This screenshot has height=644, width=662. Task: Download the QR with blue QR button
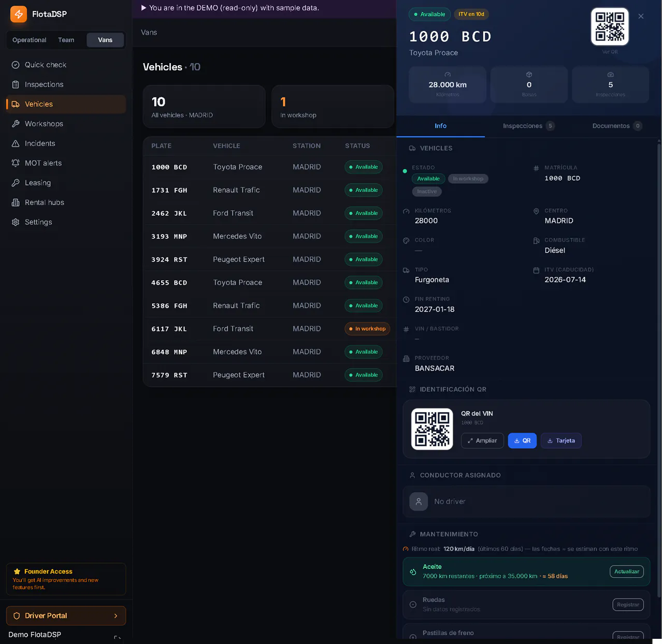click(522, 441)
